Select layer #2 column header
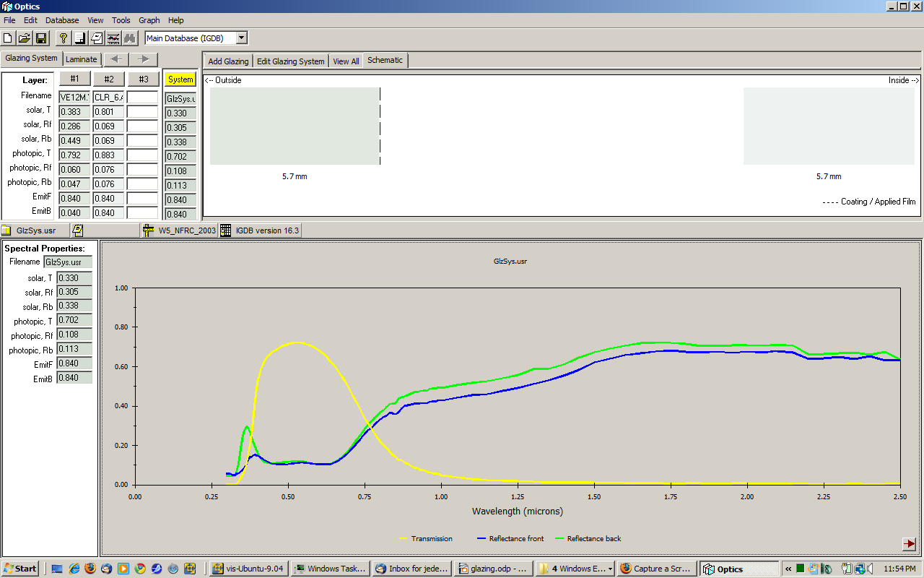 [108, 79]
